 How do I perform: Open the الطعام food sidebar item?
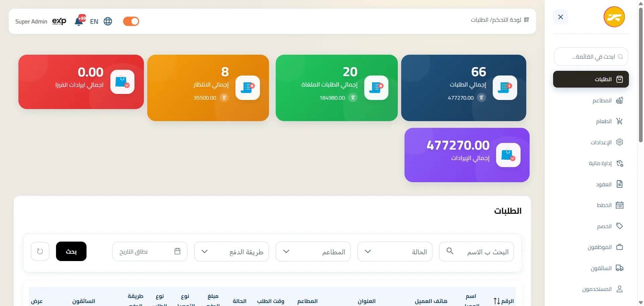coord(591,121)
